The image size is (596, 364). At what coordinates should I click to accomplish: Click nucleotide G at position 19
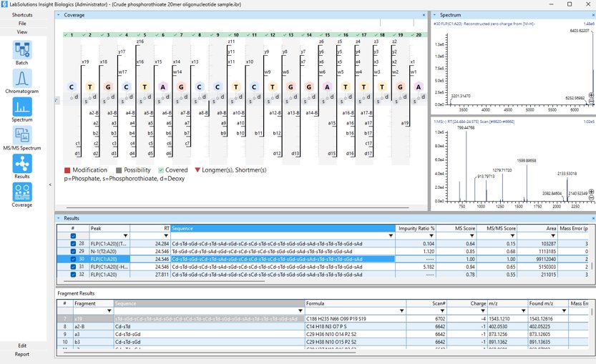click(x=400, y=87)
